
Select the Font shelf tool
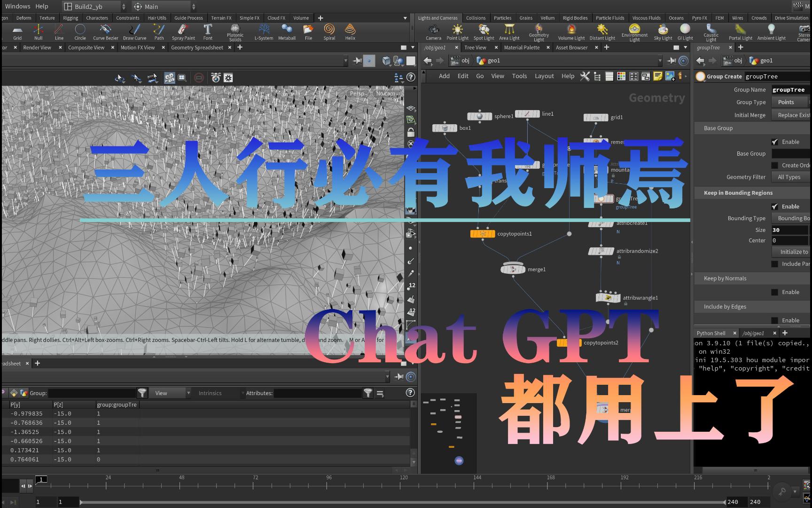click(208, 32)
